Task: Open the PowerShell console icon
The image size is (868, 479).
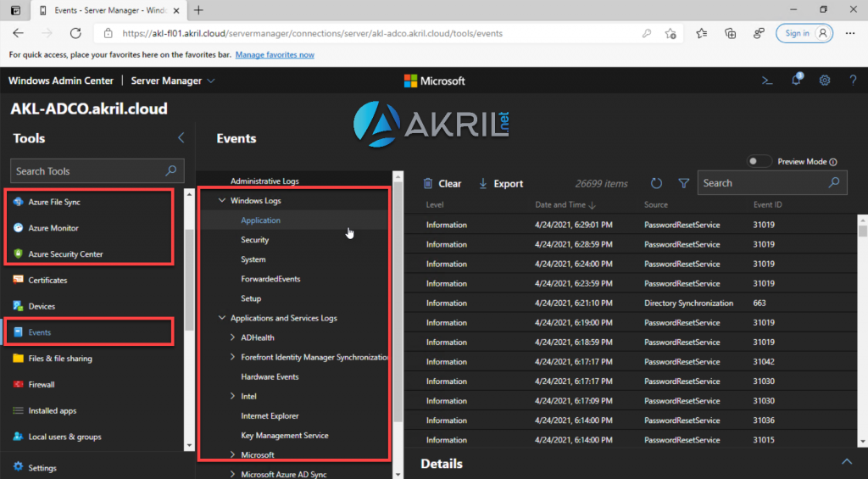Action: click(x=766, y=81)
